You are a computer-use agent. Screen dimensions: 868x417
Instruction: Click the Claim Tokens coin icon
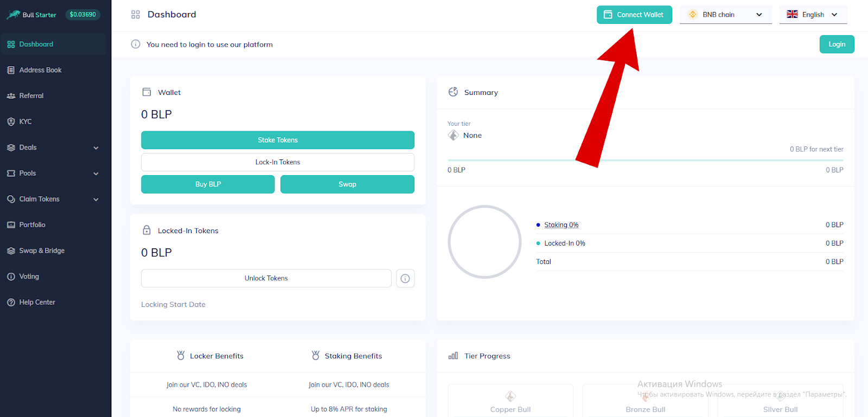11,199
